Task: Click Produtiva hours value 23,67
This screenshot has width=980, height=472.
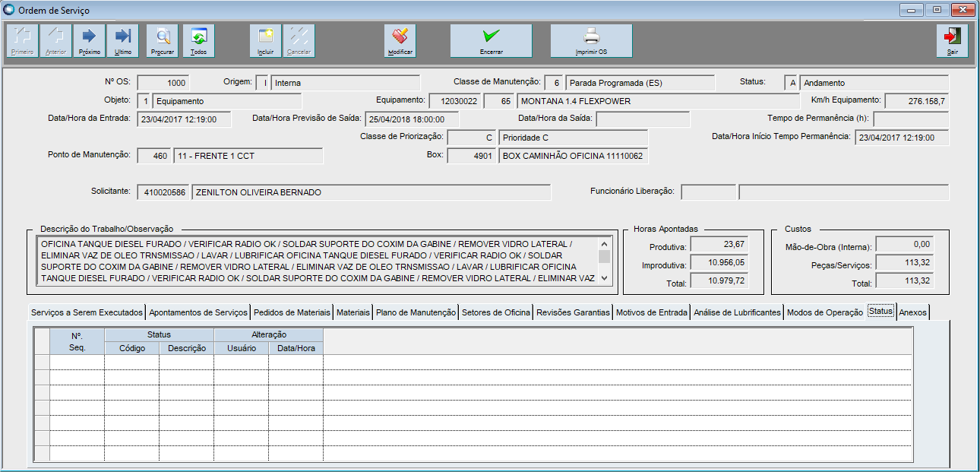Action: tap(718, 245)
